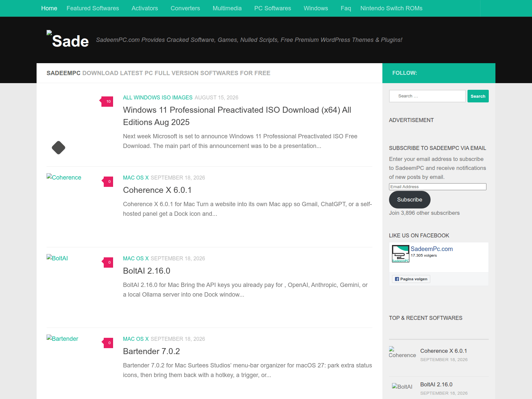Image resolution: width=532 pixels, height=399 pixels.
Task: Open Featured Softwares in the navigation
Action: point(93,8)
